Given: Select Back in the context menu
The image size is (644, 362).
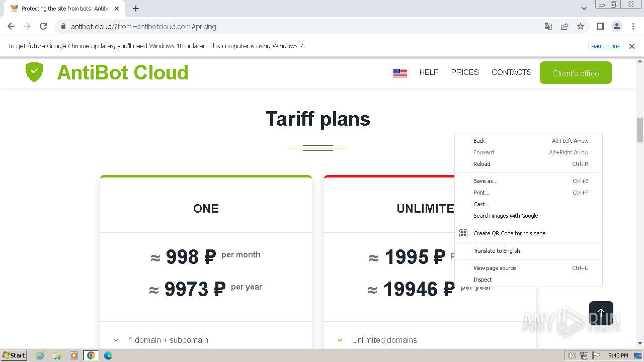Looking at the screenshot, I should click(528, 141).
